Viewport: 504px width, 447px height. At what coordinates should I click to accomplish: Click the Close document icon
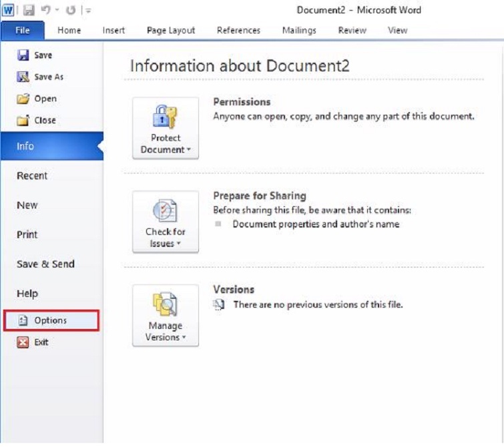(23, 121)
